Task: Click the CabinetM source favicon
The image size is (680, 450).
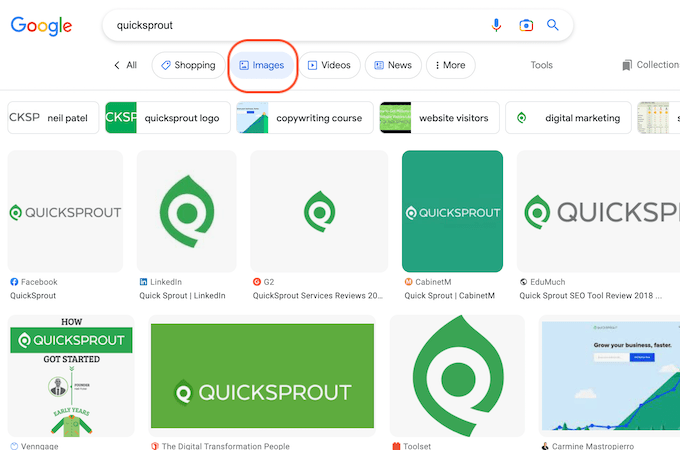Action: 409,282
